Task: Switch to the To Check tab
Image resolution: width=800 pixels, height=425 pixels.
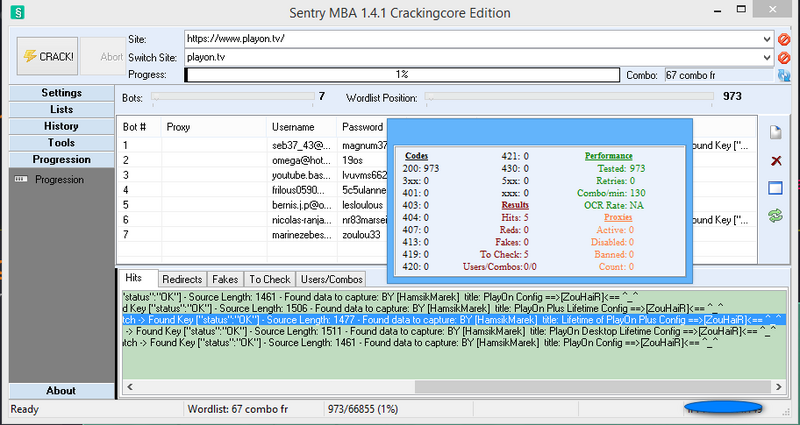Action: click(269, 279)
